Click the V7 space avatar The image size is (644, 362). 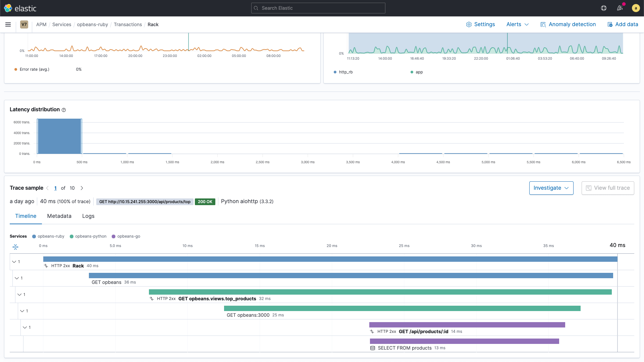[x=24, y=24]
